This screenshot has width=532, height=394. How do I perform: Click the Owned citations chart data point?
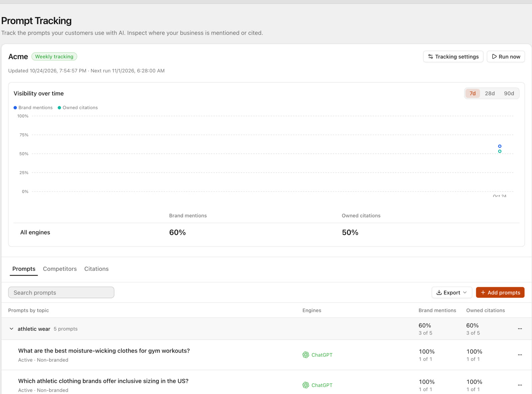(499, 151)
